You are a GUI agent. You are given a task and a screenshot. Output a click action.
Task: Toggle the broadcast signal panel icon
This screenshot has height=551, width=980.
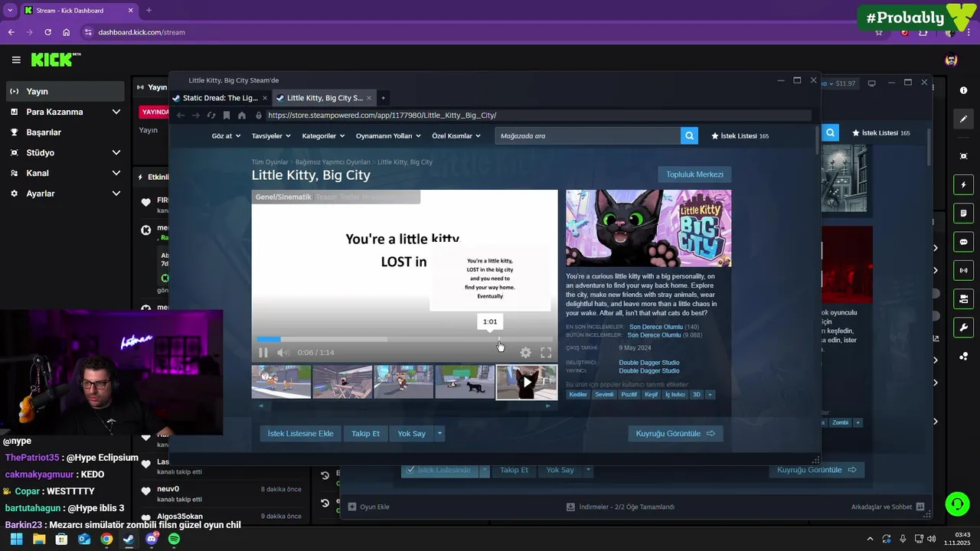[963, 270]
